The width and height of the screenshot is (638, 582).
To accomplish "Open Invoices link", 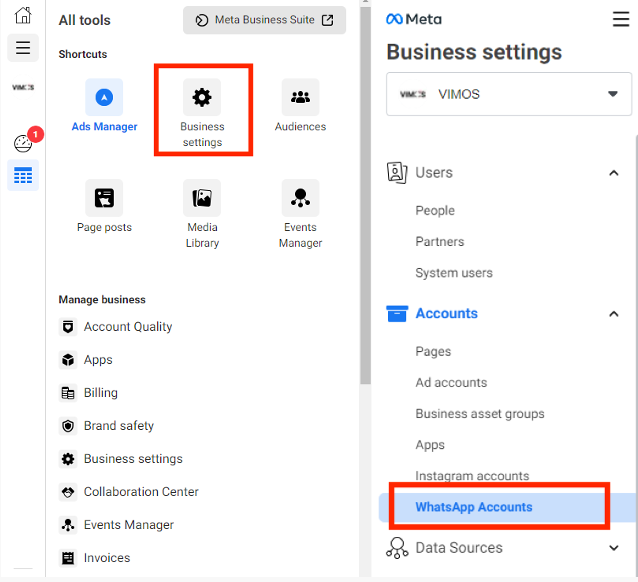I will click(x=107, y=558).
